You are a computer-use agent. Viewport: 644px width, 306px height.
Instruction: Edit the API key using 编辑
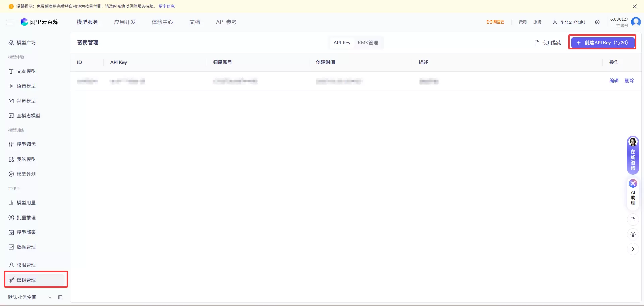pos(614,81)
